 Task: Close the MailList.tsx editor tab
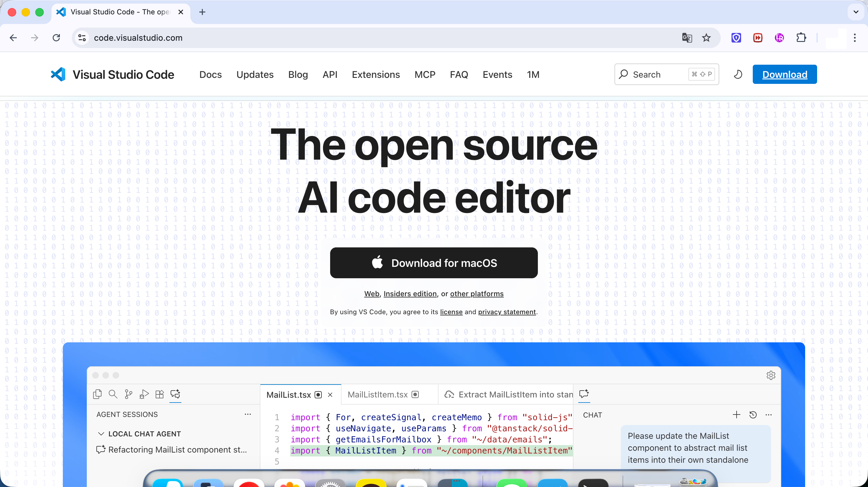pos(330,394)
